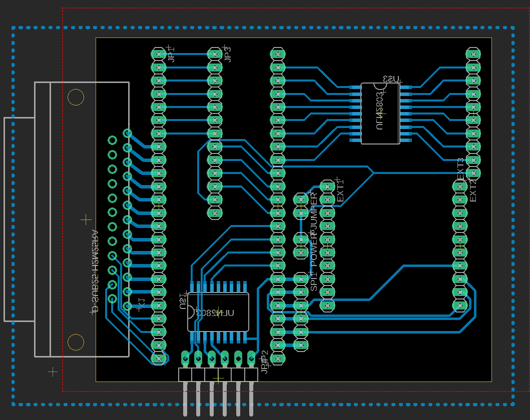The image size is (530, 420).
Task: Click the mirrored X1 connector label
Action: [x=142, y=303]
